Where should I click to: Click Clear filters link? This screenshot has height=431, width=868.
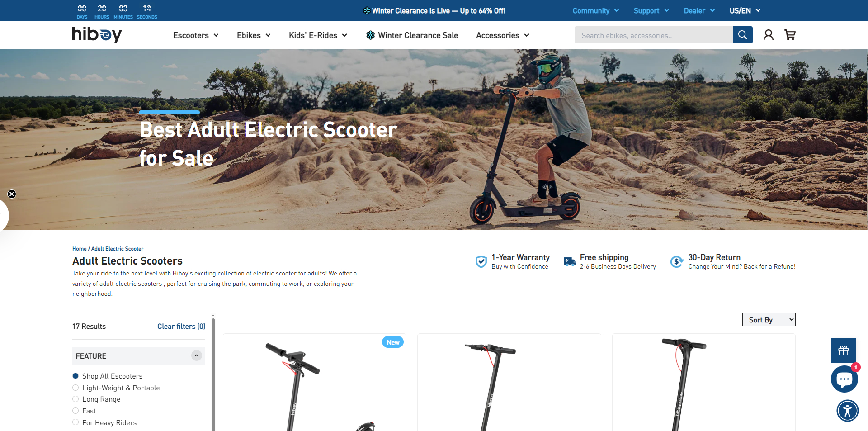181,327
